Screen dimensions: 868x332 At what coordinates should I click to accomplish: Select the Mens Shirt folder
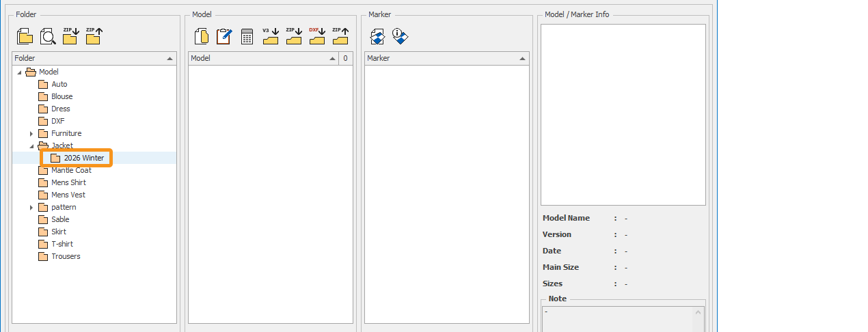[68, 182]
